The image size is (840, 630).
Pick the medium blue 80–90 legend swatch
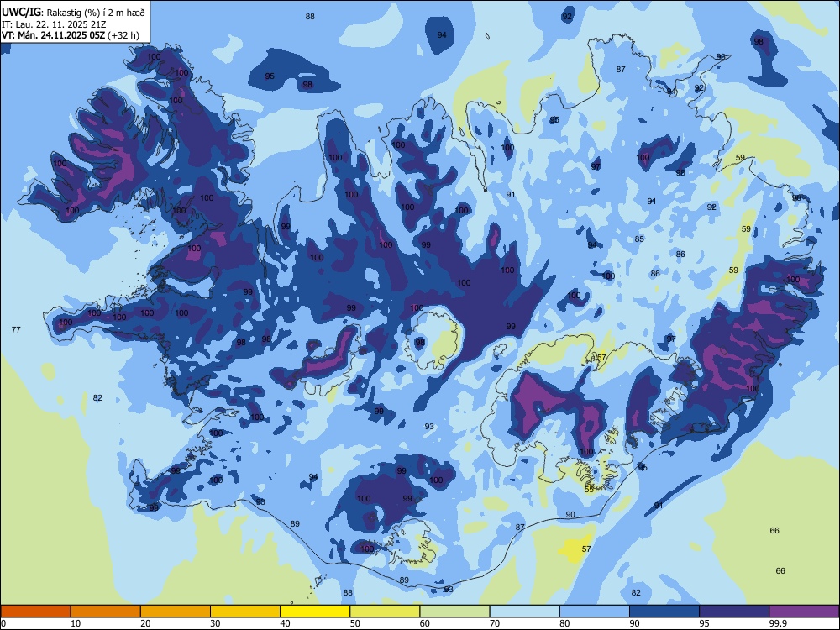coord(595,612)
